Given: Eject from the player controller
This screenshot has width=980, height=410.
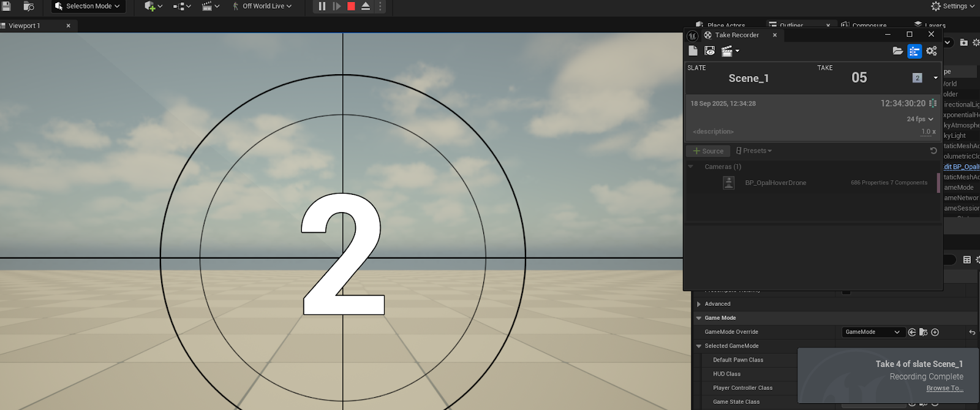Looking at the screenshot, I should (x=366, y=6).
